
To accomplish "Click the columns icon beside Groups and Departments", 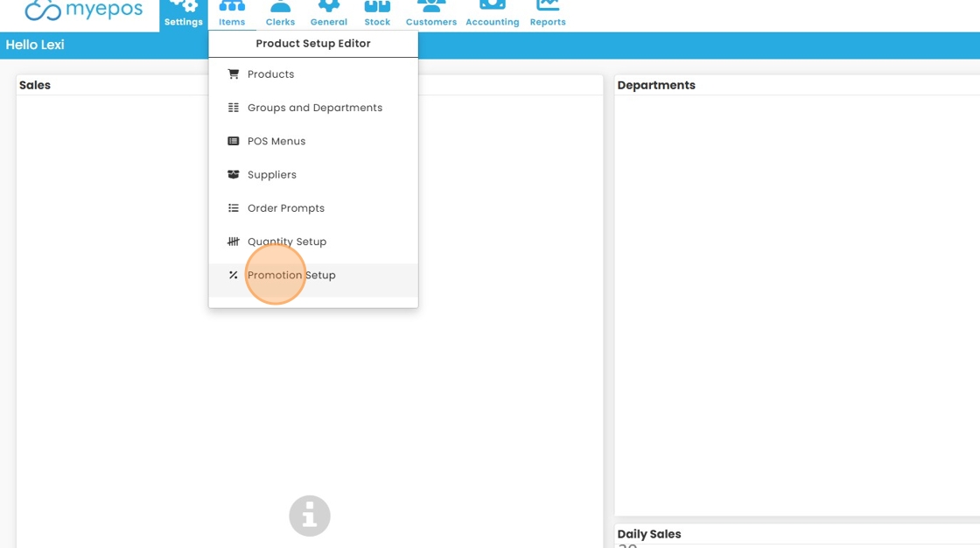I will [233, 108].
